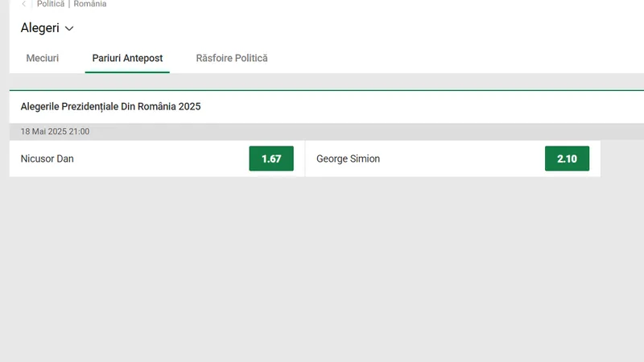Click the George Simion candidate name
The height and width of the screenshot is (362, 644).
point(348,158)
